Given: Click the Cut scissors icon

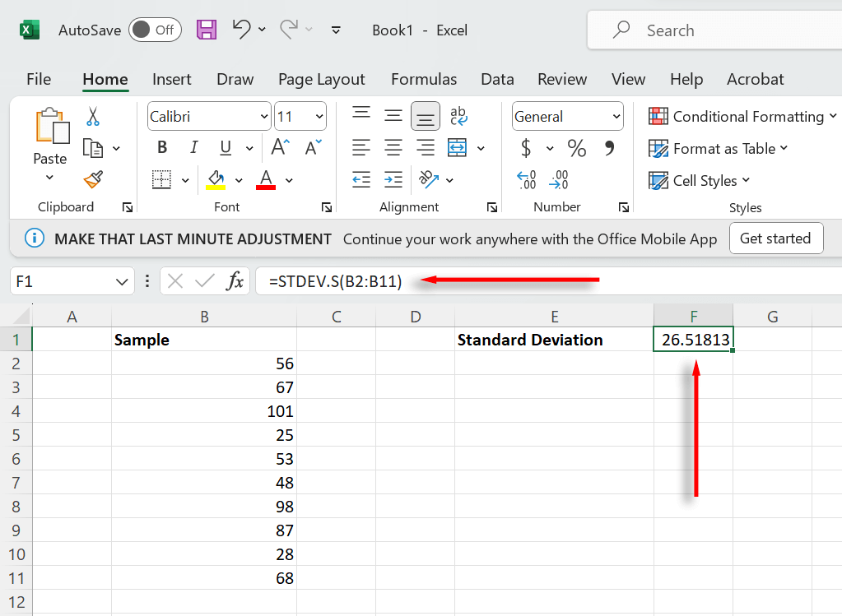Looking at the screenshot, I should click(x=92, y=117).
